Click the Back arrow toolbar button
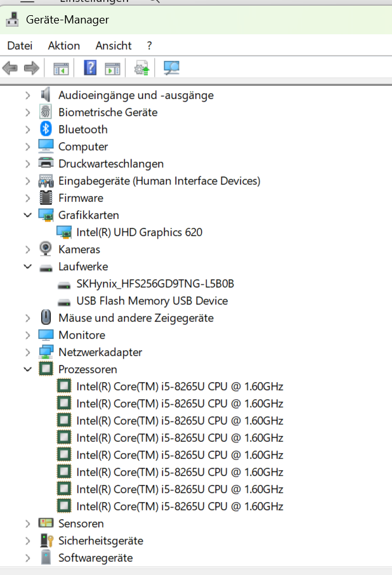This screenshot has height=575, width=392. [10, 68]
